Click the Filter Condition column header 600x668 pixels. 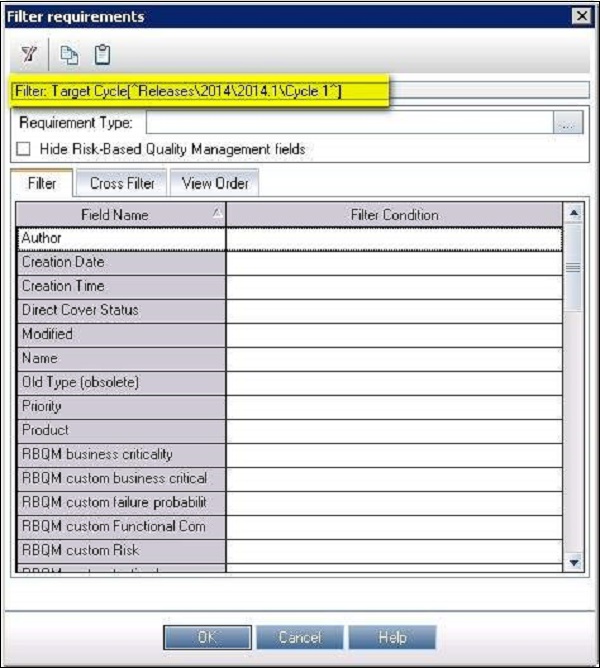394,214
